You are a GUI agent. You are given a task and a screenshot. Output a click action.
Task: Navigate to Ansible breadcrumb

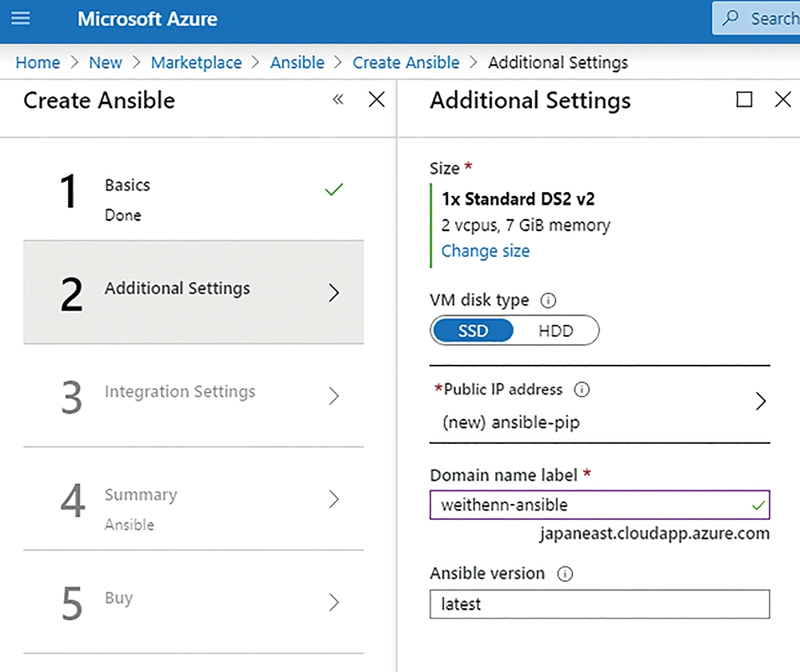tap(298, 62)
